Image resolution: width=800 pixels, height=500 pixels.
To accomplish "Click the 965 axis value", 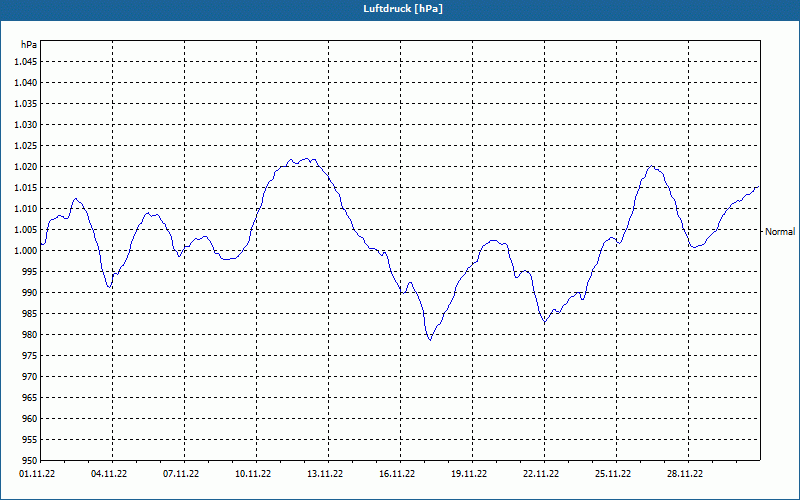I will tap(30, 397).
